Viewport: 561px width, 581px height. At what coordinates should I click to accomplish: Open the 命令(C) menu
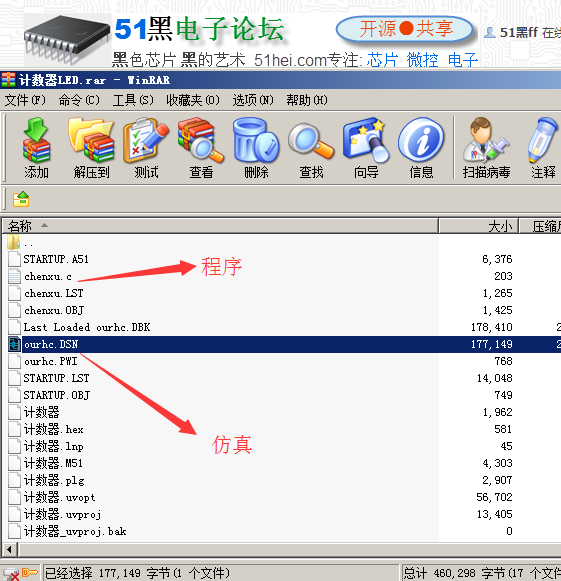(79, 100)
